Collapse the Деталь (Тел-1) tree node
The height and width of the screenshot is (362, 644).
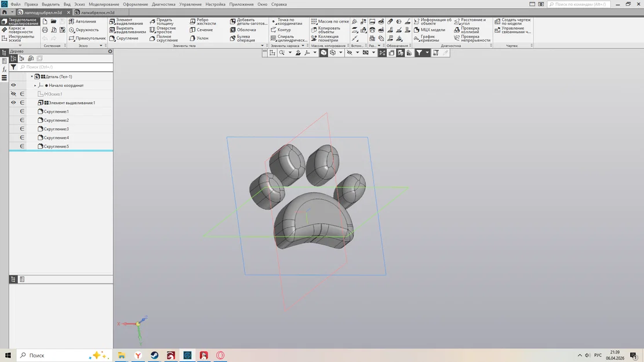(32, 77)
